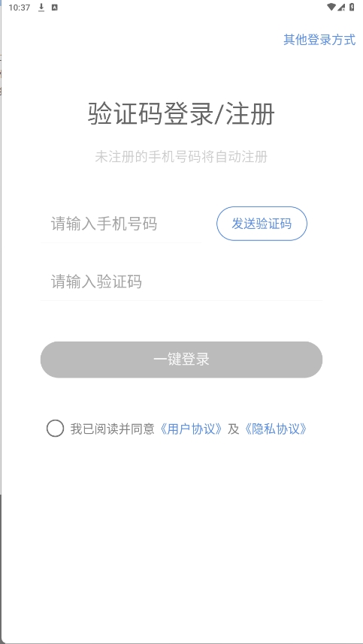Focus the 请输入验证码 verification code field
Image resolution: width=363 pixels, height=644 pixels.
coord(181,282)
